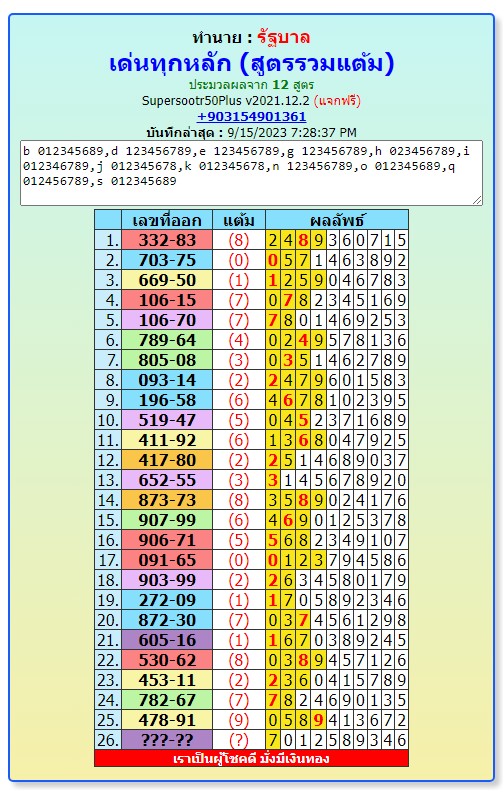
Task: Select the number 903-99 in row 18
Action: pyautogui.click(x=167, y=580)
